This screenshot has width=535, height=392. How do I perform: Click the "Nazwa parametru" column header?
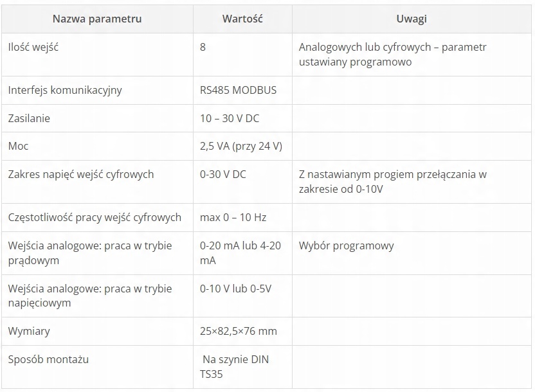pyautogui.click(x=96, y=19)
